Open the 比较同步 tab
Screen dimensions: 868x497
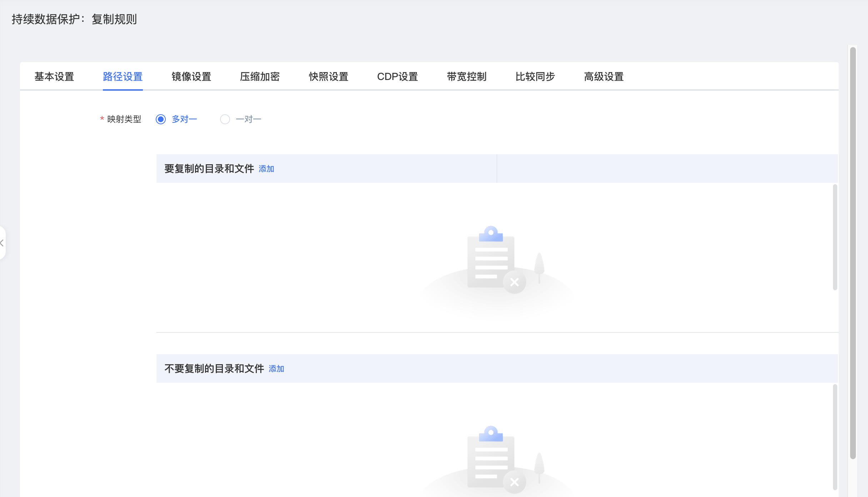point(535,76)
